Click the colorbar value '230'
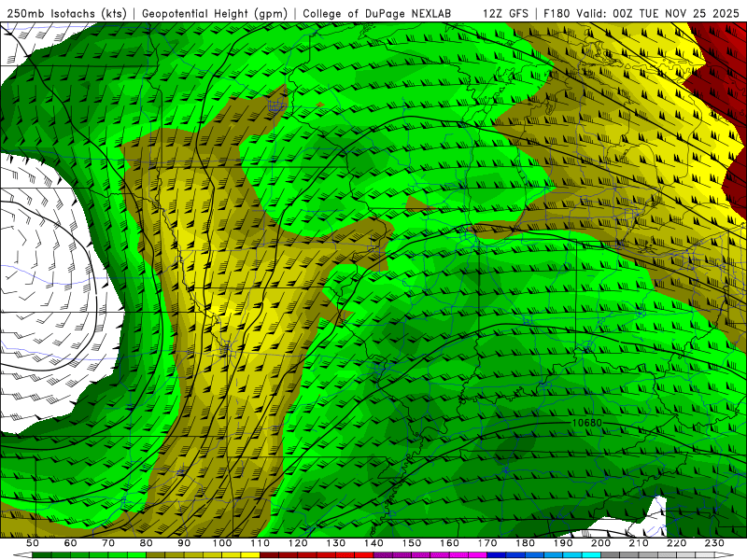 pos(714,543)
